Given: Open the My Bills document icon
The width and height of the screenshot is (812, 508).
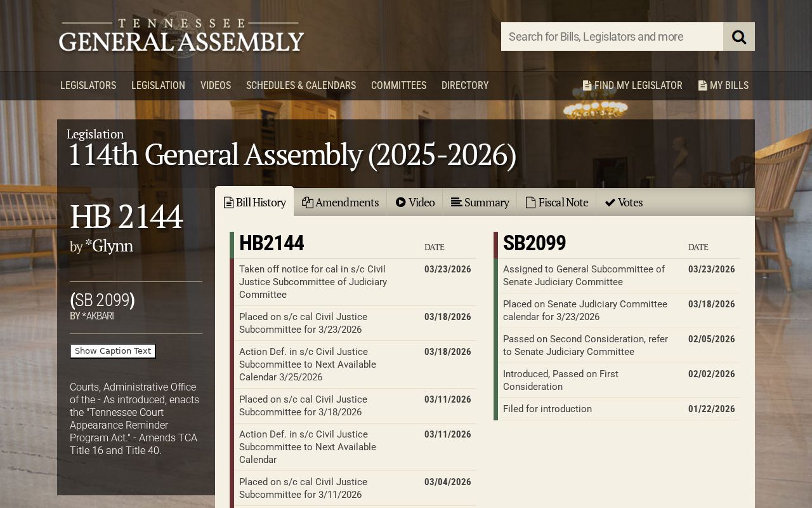Looking at the screenshot, I should [702, 85].
